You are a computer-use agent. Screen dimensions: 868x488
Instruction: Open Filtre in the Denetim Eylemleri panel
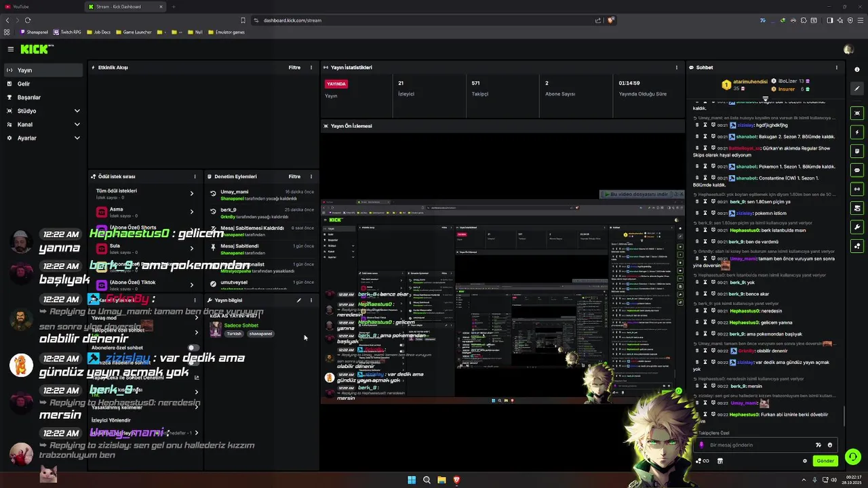coord(294,176)
